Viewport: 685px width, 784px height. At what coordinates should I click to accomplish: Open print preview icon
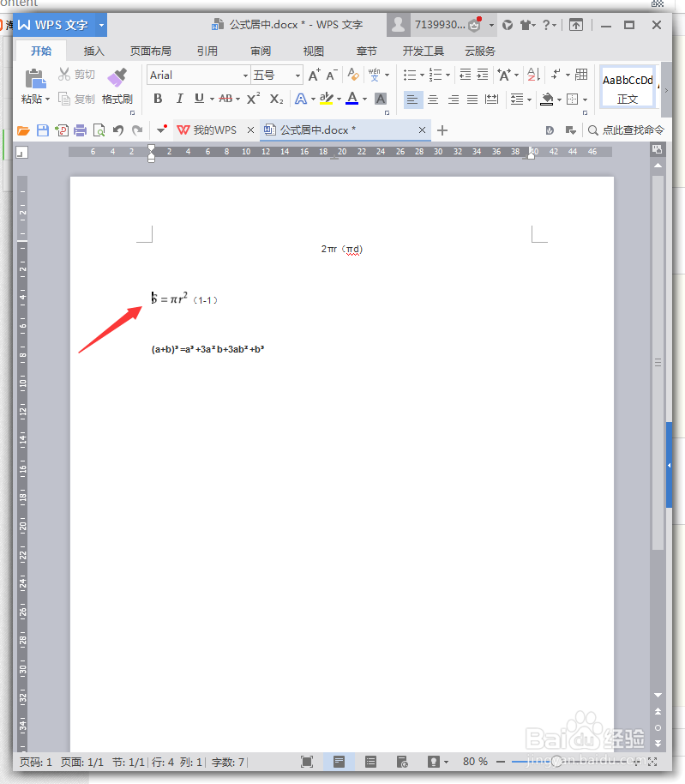click(99, 130)
